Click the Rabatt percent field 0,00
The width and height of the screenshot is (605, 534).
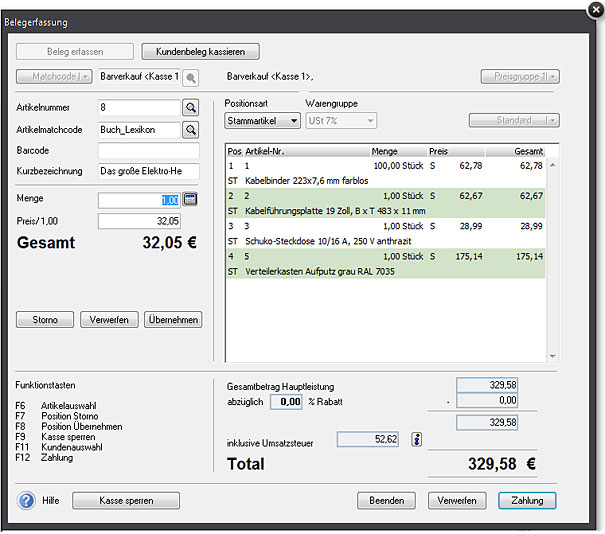point(286,402)
